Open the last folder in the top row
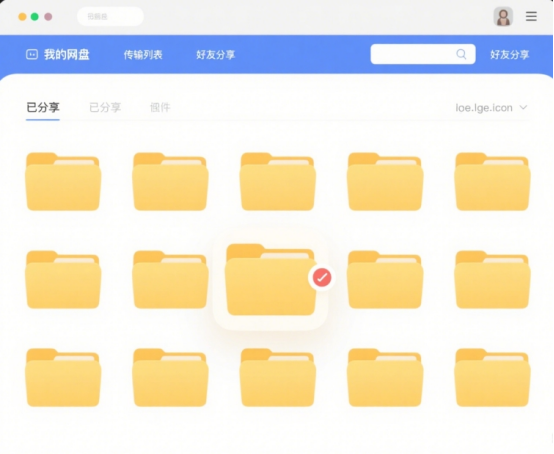Screen dimensions: 554x454 pyautogui.click(x=492, y=182)
